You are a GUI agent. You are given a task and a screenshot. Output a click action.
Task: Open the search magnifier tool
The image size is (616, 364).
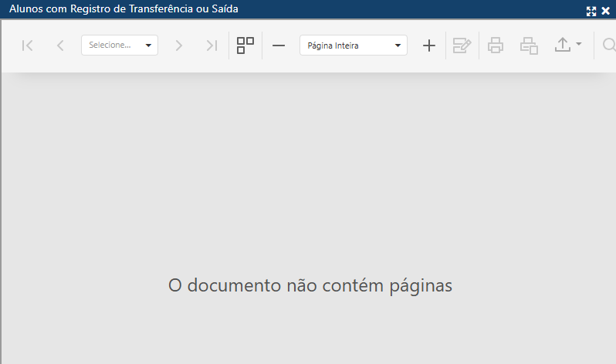click(608, 45)
